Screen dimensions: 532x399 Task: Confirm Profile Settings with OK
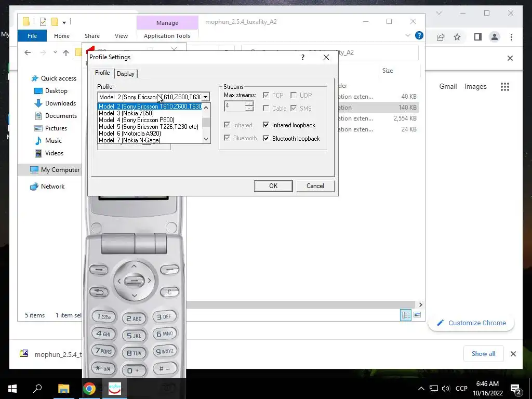(x=273, y=186)
